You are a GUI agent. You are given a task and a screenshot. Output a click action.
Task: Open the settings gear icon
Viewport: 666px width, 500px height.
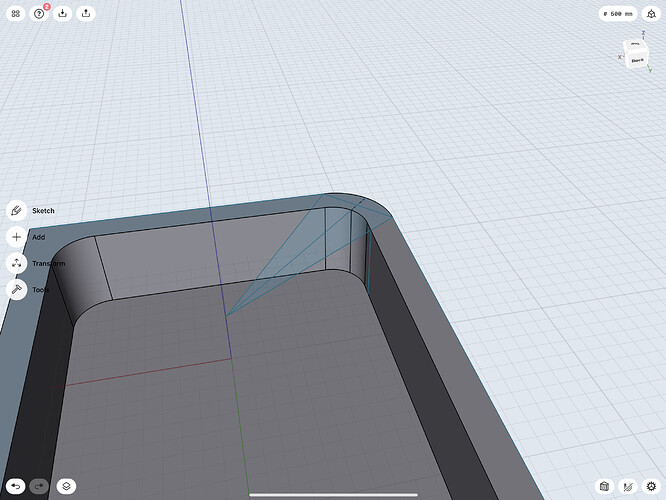[x=651, y=486]
